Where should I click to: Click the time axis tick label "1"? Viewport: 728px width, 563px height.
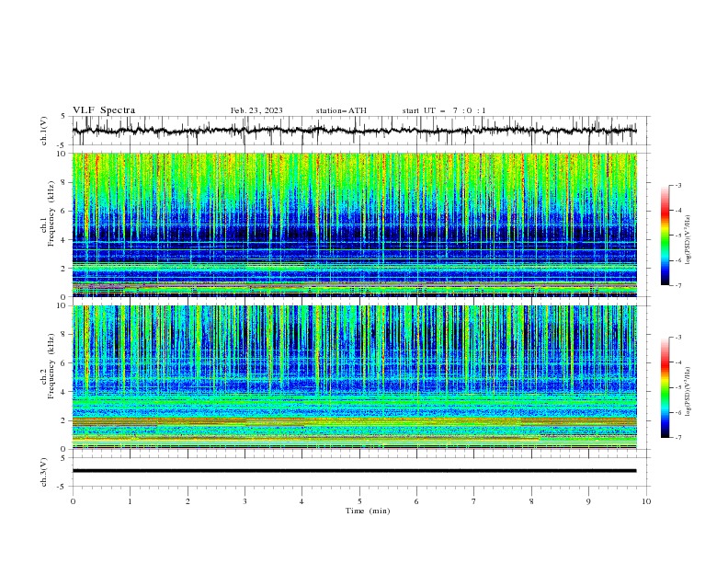(130, 501)
